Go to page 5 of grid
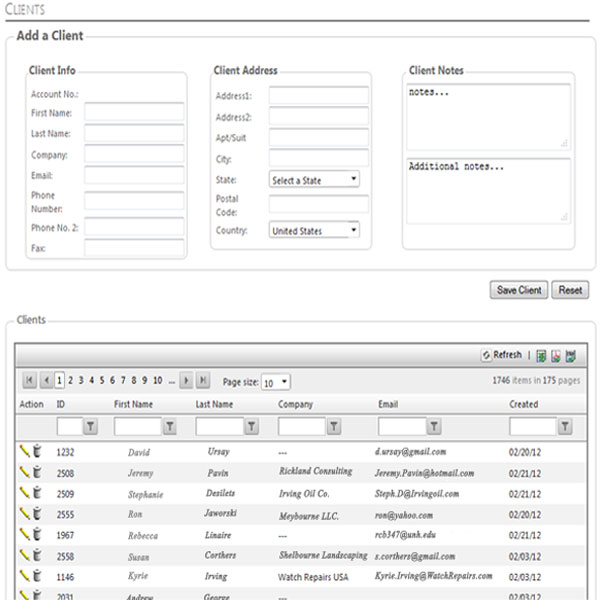Image resolution: width=600 pixels, height=600 pixels. tap(102, 381)
